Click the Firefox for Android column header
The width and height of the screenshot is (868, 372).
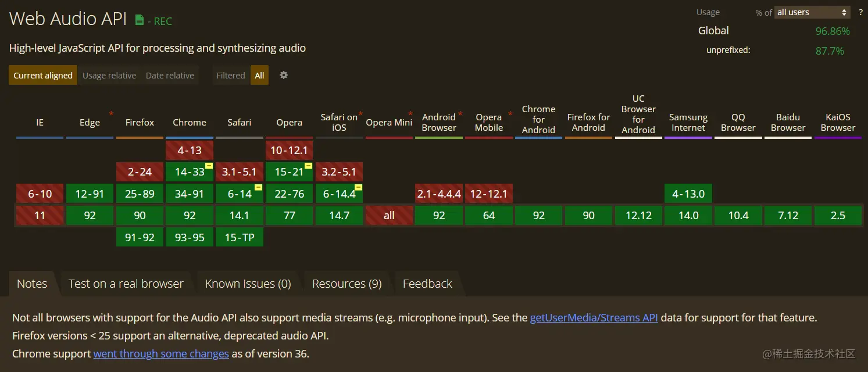point(589,123)
